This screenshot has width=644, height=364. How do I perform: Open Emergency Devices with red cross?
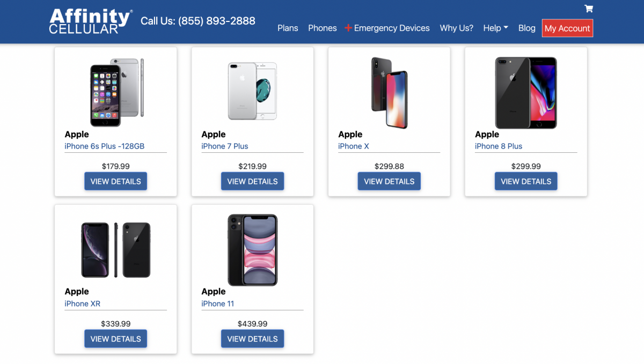click(387, 28)
